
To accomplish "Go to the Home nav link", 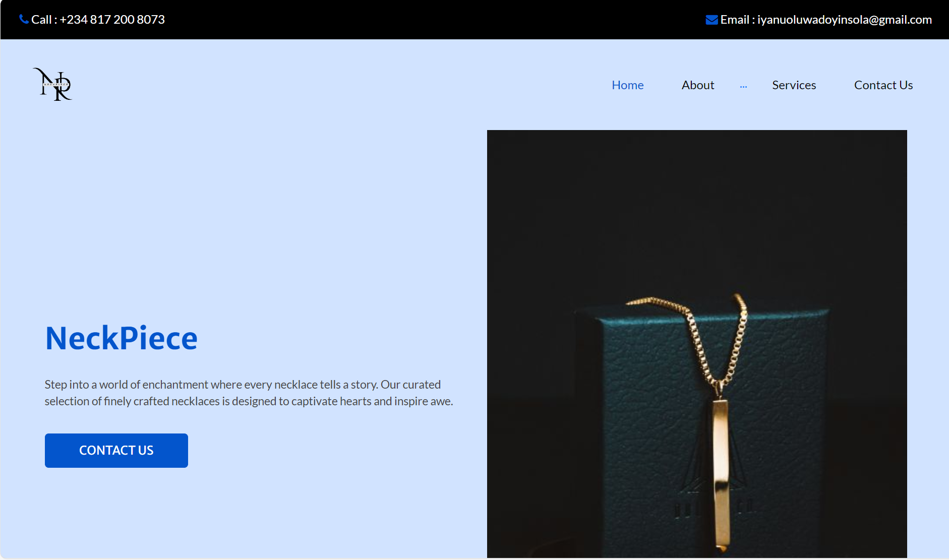I will [627, 85].
